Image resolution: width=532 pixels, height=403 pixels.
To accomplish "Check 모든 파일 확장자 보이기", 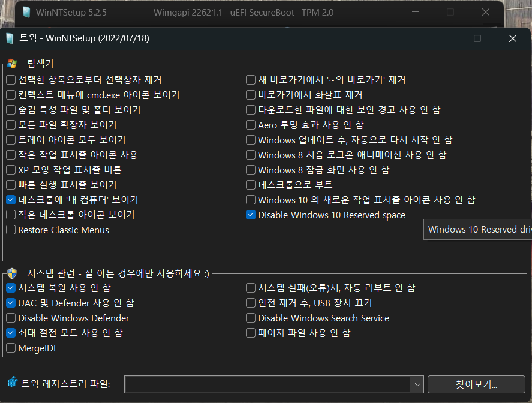I will [11, 125].
